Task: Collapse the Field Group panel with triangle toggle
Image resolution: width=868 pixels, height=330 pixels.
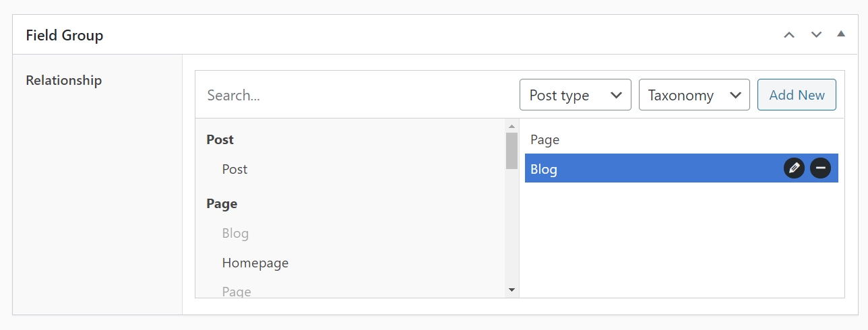Action: pos(841,34)
